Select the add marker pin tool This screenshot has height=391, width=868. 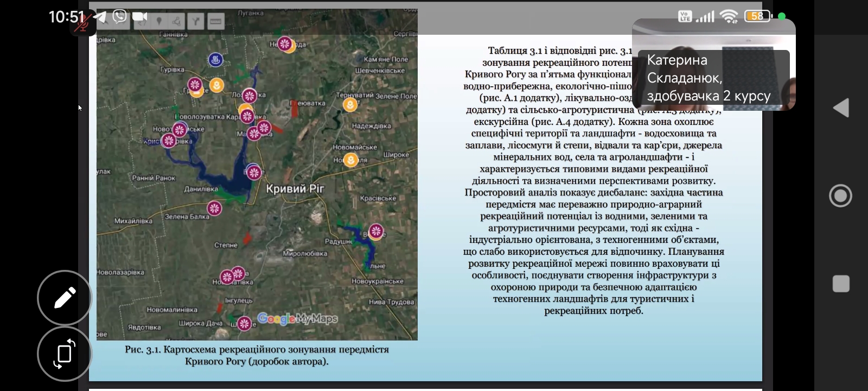(x=159, y=21)
